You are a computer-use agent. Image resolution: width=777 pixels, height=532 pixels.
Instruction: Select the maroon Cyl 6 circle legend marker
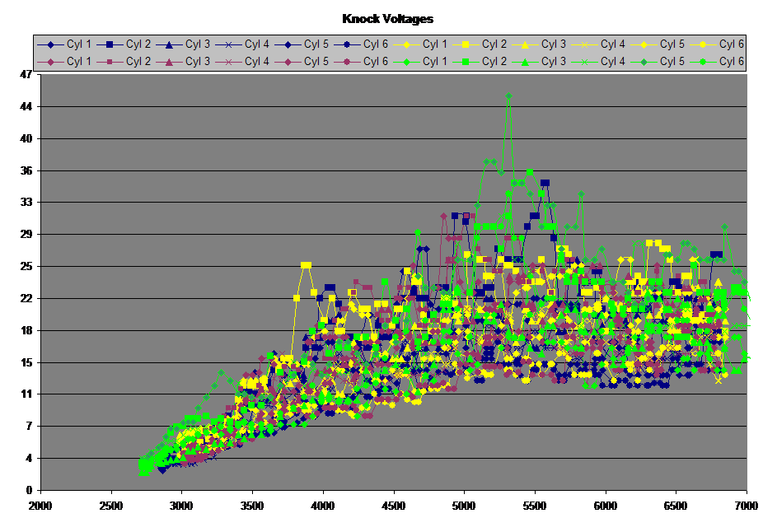[x=348, y=62]
